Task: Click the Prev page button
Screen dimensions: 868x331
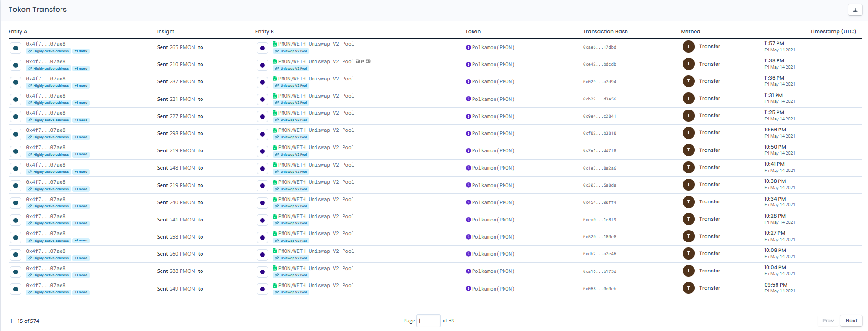Action: (828, 321)
